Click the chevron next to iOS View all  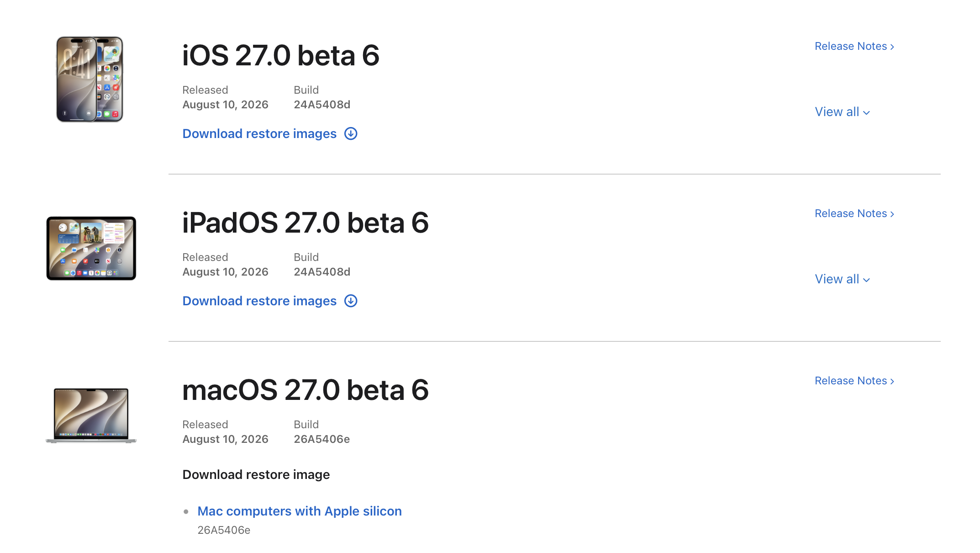click(866, 113)
